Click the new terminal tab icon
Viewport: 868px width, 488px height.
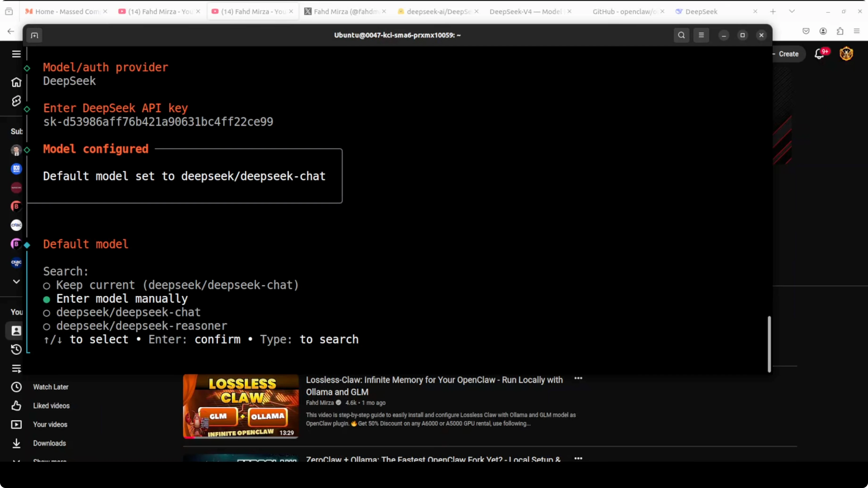[x=34, y=35]
